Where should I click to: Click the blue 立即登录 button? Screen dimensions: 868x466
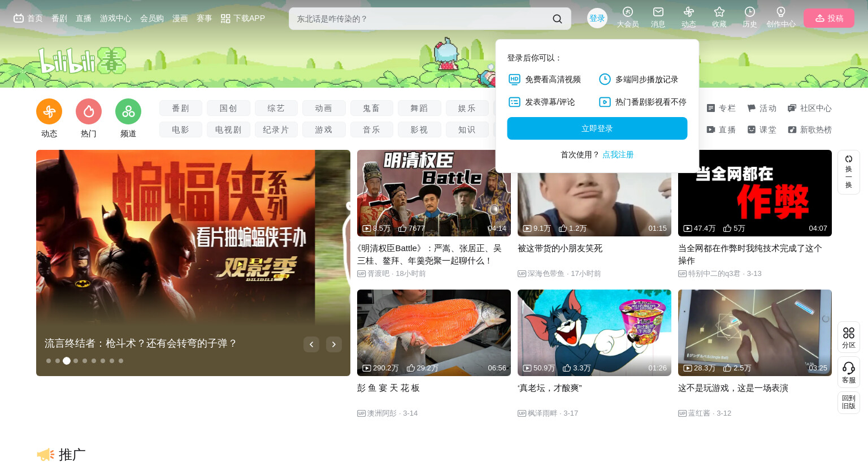click(597, 128)
